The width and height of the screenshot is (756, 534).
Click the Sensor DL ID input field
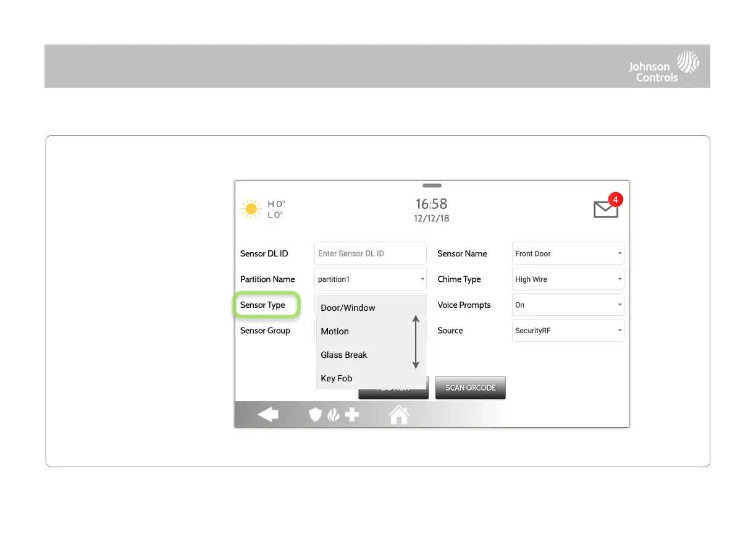coord(371,253)
